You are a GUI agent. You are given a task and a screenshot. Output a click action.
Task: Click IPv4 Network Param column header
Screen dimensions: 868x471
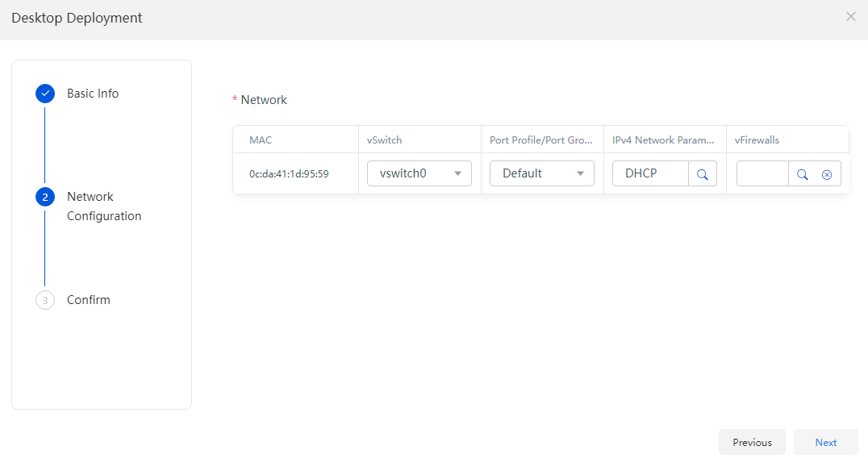click(663, 140)
